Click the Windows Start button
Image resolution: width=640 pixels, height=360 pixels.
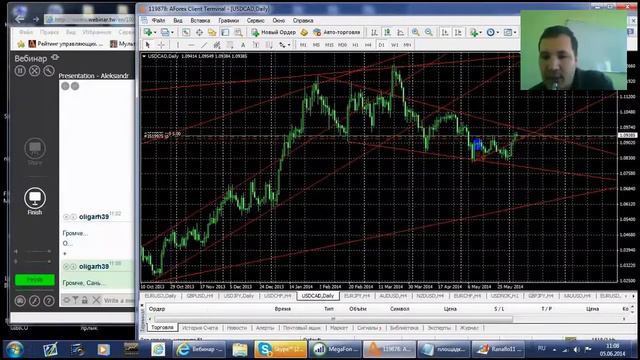pyautogui.click(x=14, y=350)
